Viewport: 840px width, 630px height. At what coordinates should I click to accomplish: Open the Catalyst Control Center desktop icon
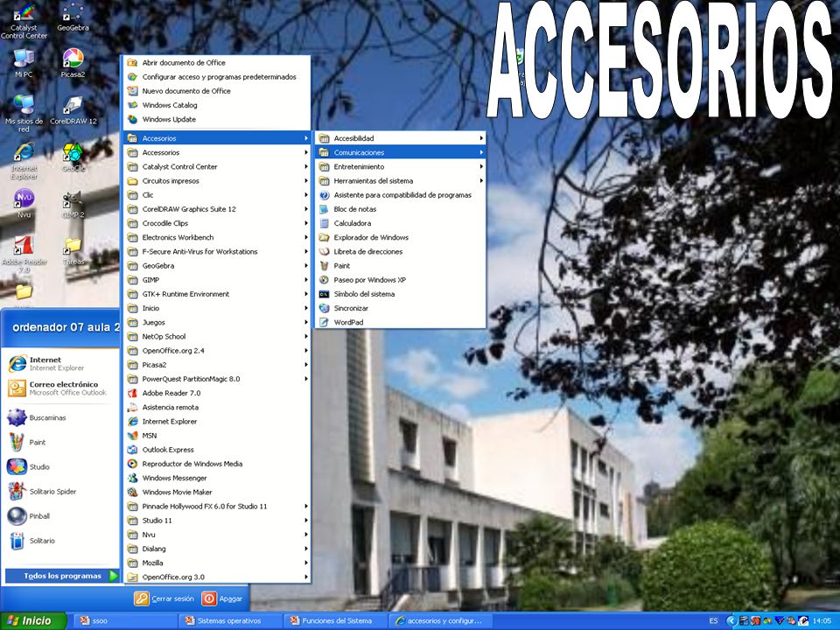[x=24, y=21]
